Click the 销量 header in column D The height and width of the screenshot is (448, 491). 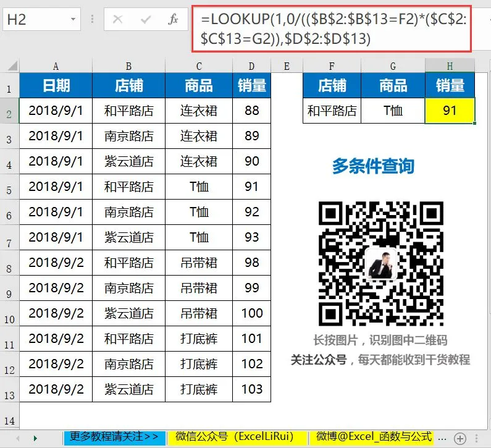251,85
